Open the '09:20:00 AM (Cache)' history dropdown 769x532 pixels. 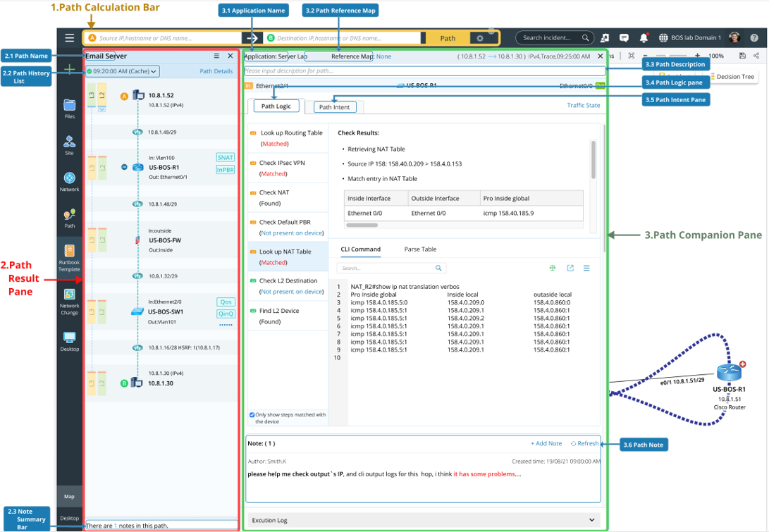point(123,71)
